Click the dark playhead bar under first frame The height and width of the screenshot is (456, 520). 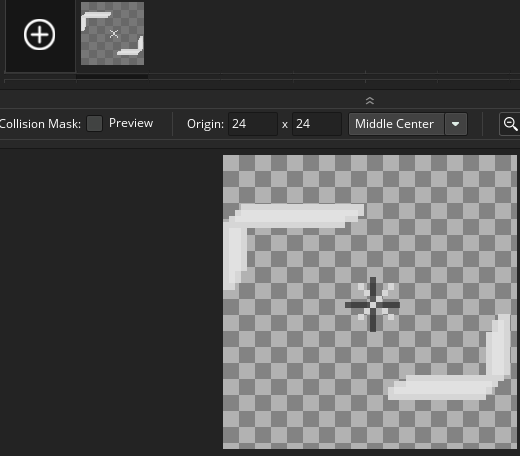(112, 77)
